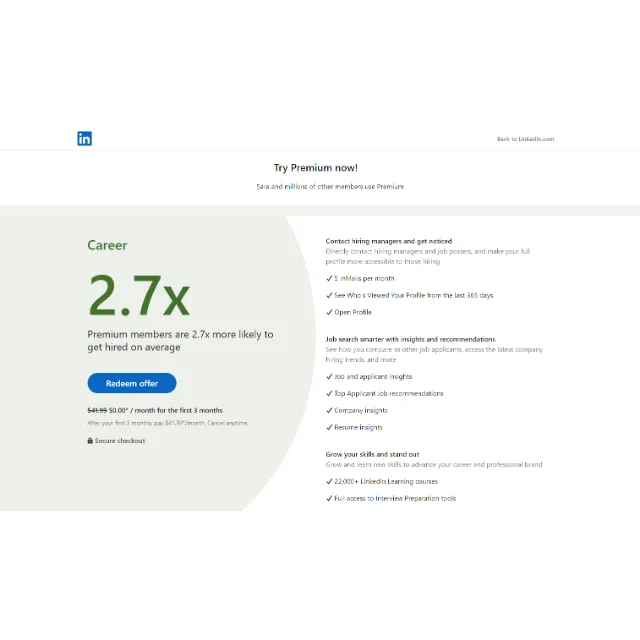Select the 'Try Premium now!' heading

coord(316,168)
